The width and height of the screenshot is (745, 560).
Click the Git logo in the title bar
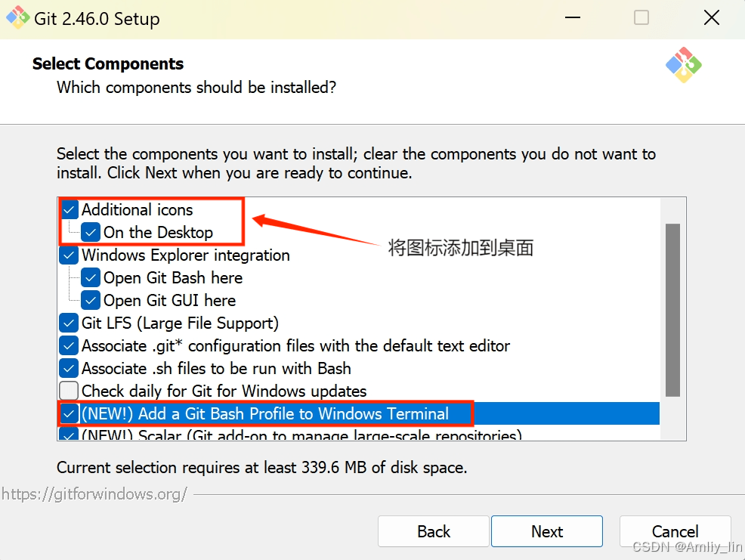(17, 17)
